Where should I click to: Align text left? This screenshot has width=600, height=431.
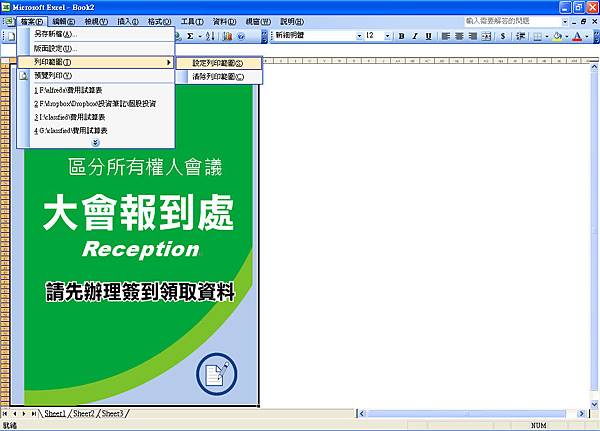[x=446, y=36]
